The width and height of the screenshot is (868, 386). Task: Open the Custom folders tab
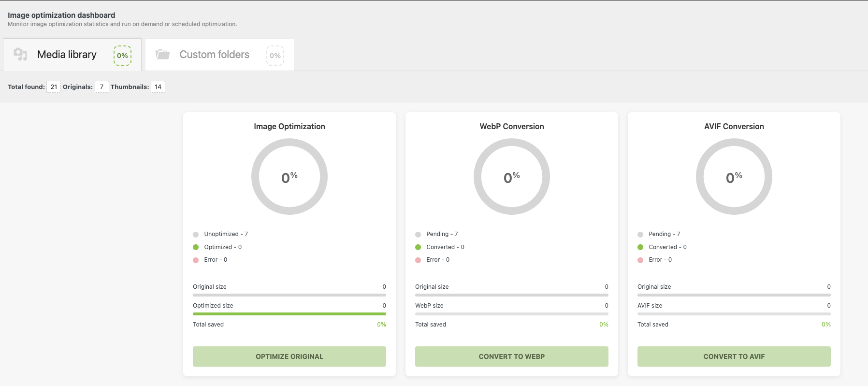214,55
